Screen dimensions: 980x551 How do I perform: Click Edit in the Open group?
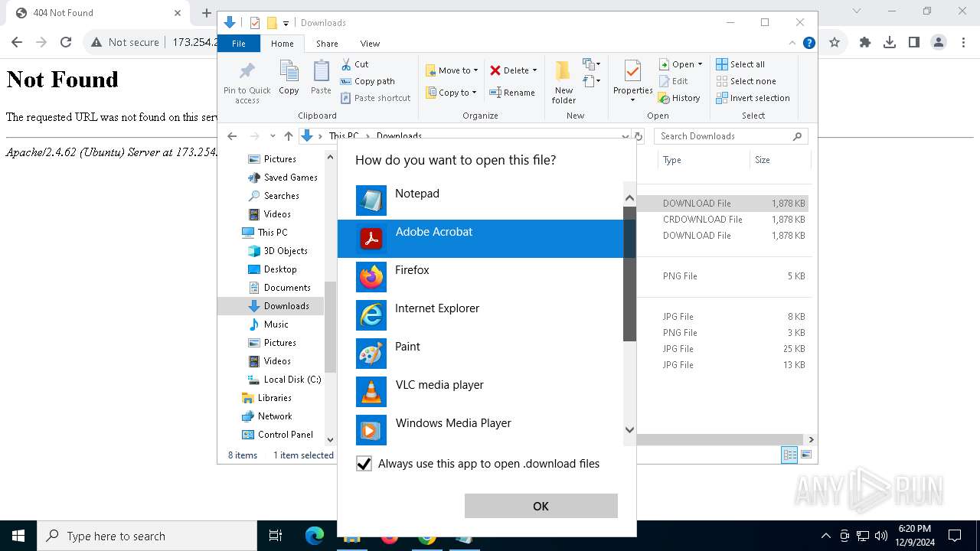click(673, 81)
